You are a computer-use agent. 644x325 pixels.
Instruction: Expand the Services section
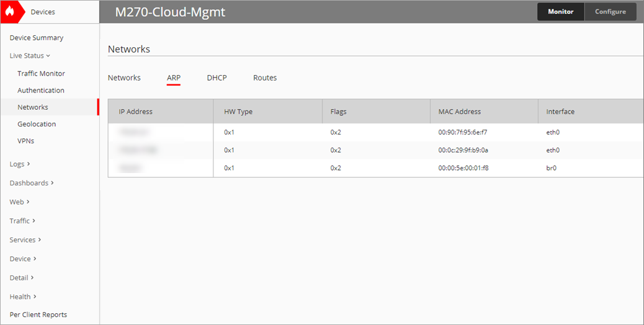[x=25, y=239]
